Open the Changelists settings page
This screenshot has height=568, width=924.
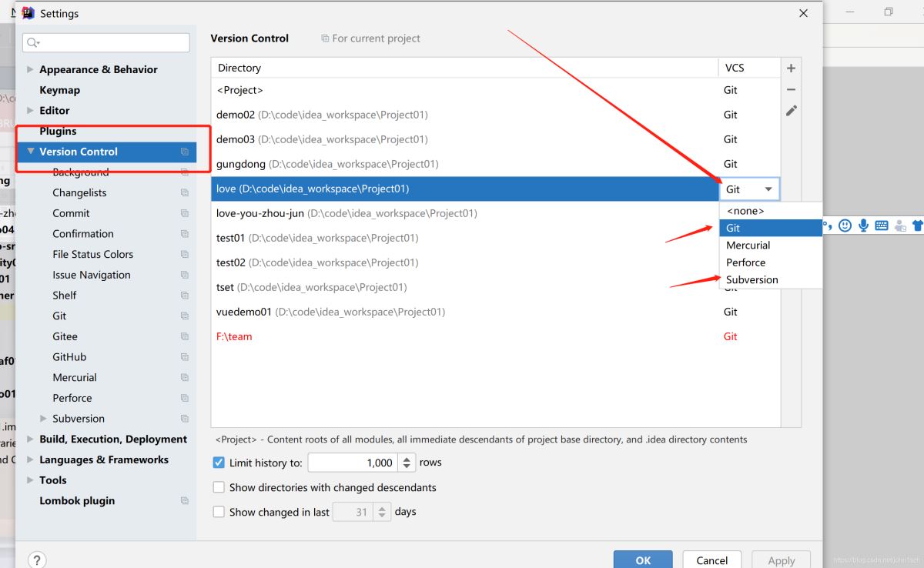pos(79,192)
